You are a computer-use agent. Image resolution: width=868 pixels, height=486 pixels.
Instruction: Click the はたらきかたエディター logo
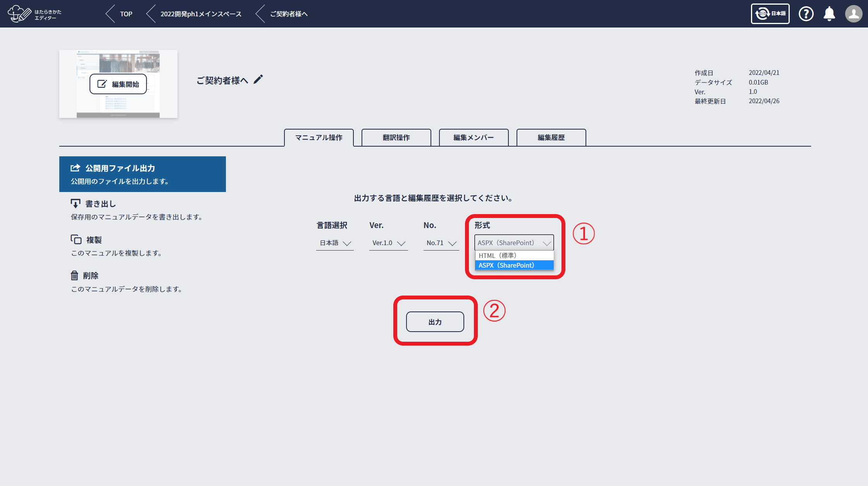34,14
